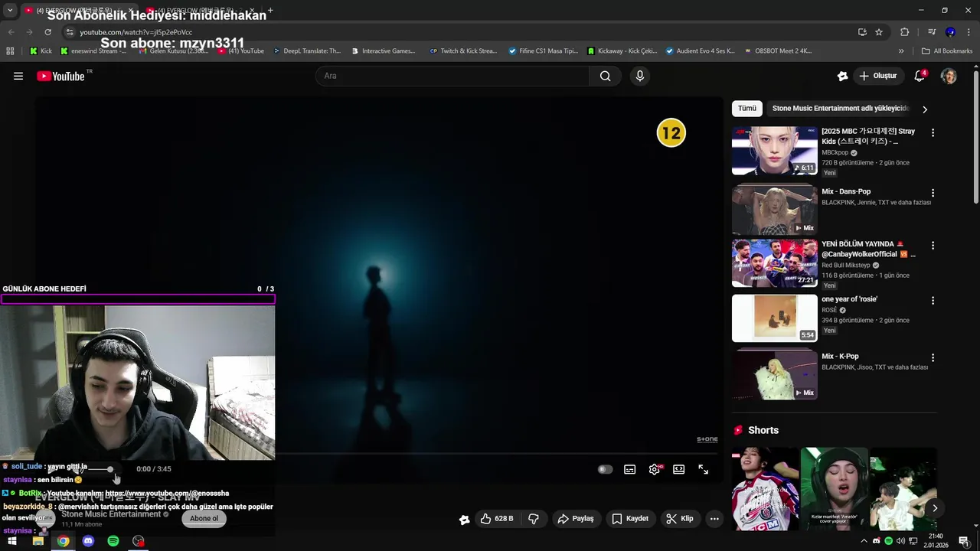Image resolution: width=980 pixels, height=551 pixels.
Task: Open the Mix - K-Pop title
Action: coord(840,357)
